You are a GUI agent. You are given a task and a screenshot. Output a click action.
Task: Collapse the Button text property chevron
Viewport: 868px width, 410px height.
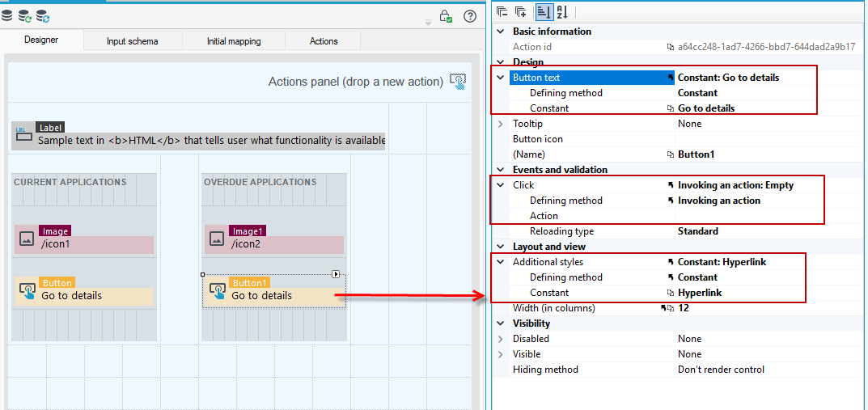click(x=501, y=78)
